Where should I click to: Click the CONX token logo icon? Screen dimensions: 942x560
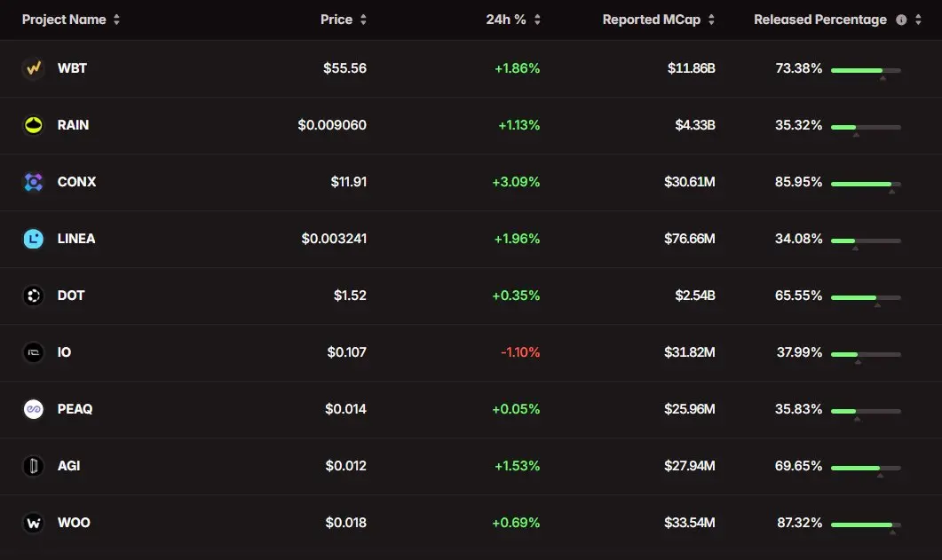click(x=34, y=182)
